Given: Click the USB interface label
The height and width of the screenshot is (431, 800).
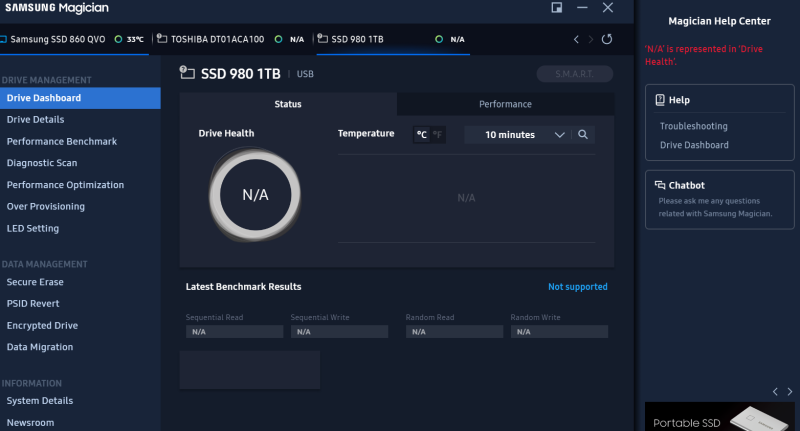Looking at the screenshot, I should click(x=305, y=74).
